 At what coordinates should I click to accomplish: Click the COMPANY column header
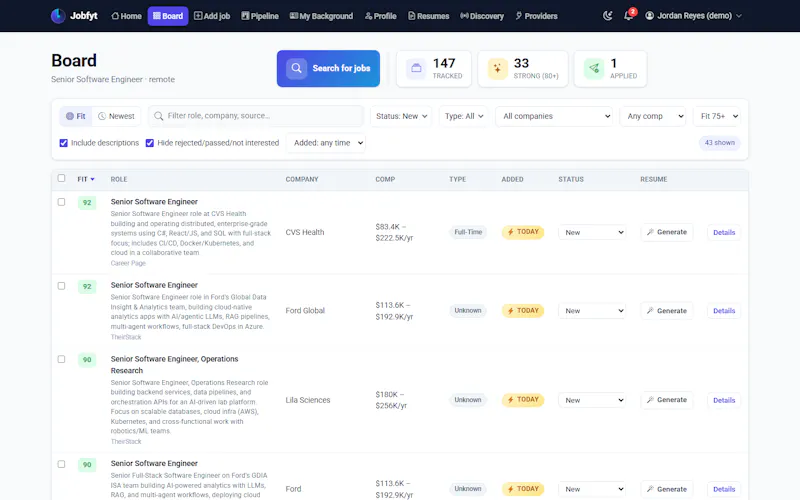click(302, 179)
